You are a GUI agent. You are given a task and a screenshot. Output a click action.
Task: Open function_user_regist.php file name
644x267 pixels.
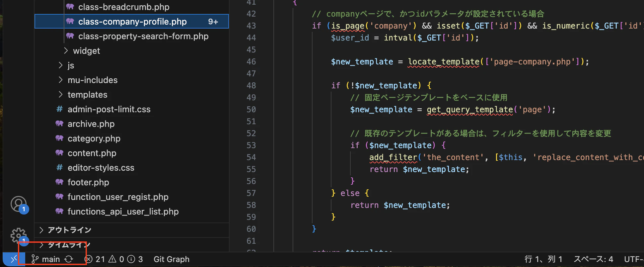[x=118, y=197]
